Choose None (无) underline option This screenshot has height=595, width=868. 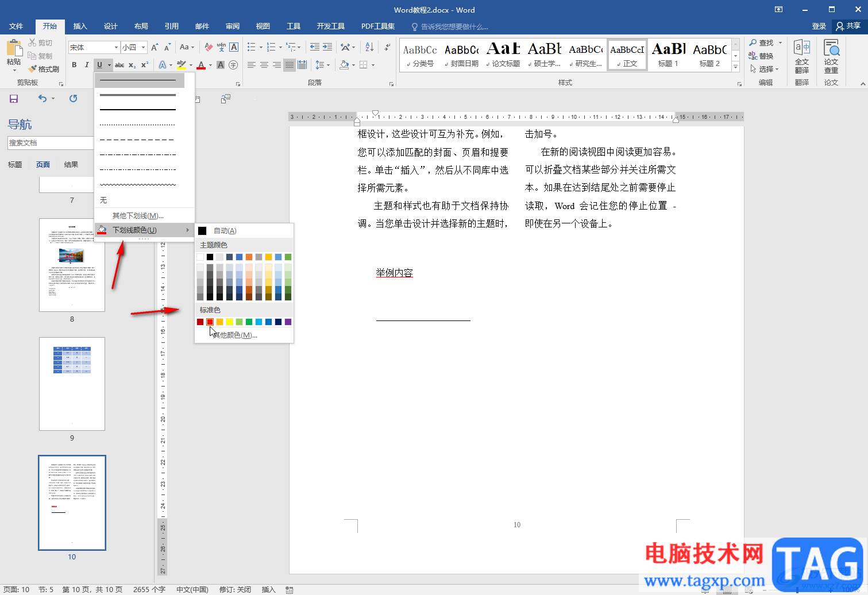click(x=145, y=200)
